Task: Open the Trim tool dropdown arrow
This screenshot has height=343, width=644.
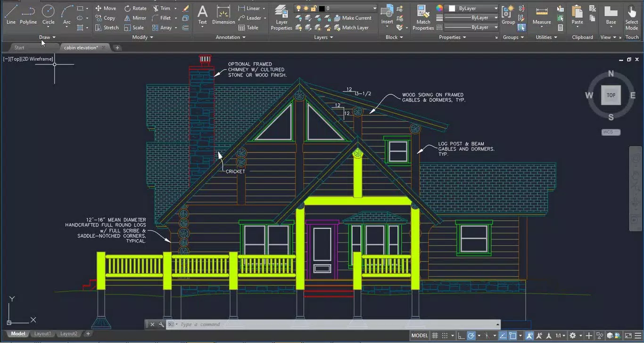Action: [x=175, y=8]
